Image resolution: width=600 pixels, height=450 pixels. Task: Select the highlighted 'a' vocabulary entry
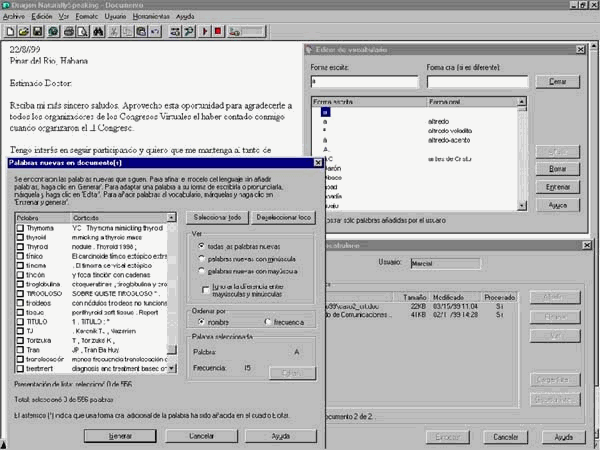coord(325,112)
